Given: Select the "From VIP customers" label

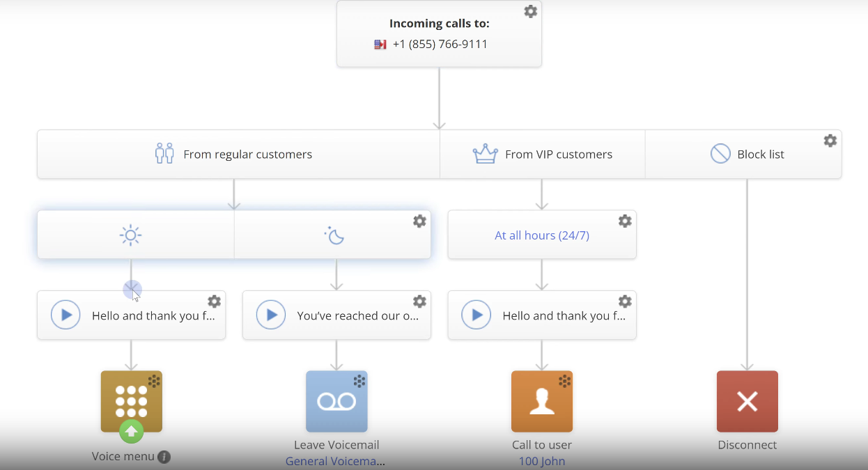Looking at the screenshot, I should (x=559, y=155).
